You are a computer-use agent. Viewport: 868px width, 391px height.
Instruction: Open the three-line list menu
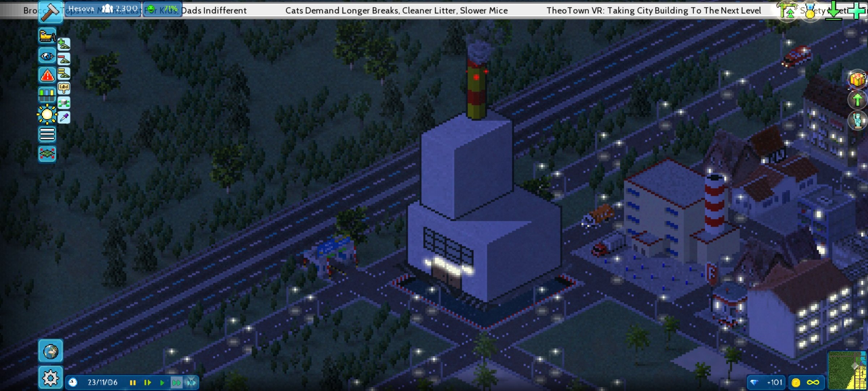point(47,134)
